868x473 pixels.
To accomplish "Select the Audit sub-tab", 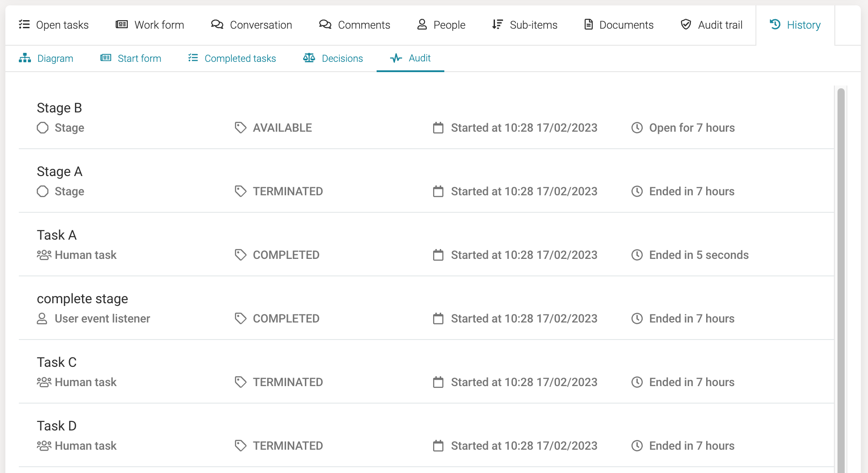I will tap(410, 58).
